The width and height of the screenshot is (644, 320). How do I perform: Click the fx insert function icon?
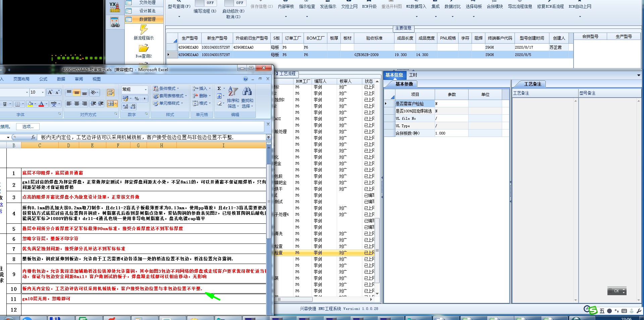[33, 137]
